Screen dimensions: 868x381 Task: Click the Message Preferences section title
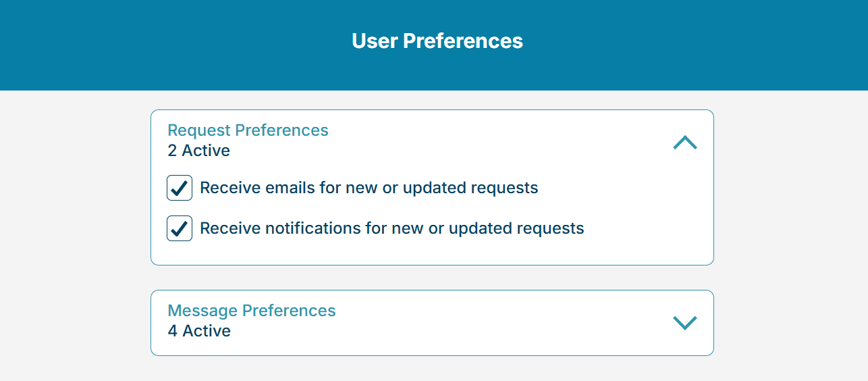(x=251, y=311)
